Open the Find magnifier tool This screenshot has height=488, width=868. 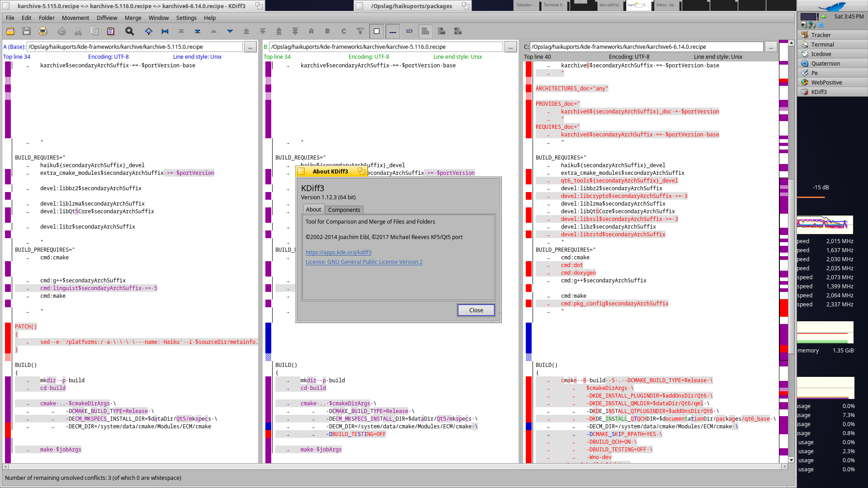click(x=130, y=31)
